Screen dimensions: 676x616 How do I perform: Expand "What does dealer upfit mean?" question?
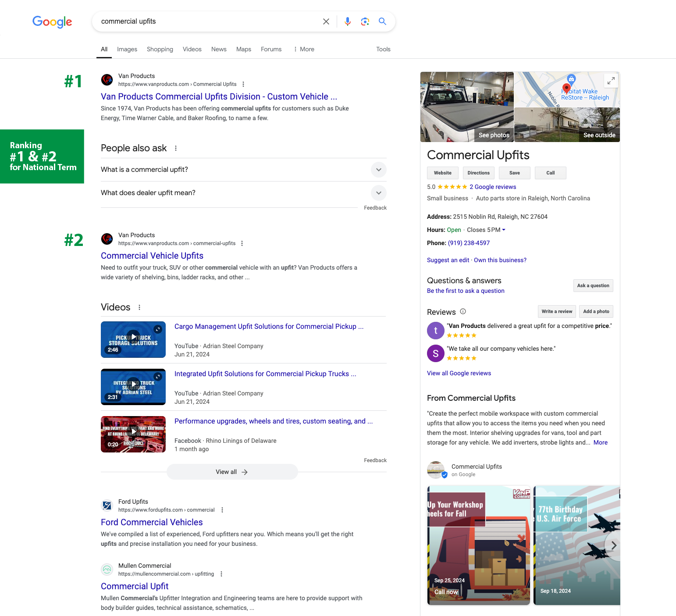coord(378,193)
